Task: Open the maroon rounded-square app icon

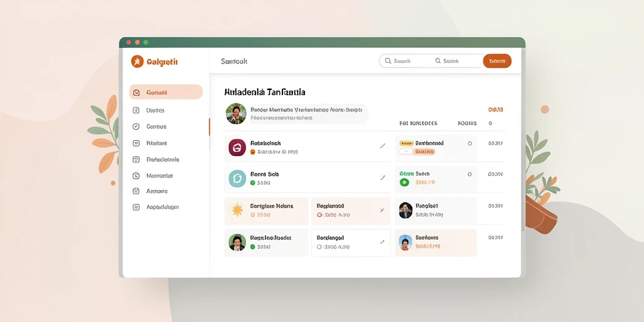Action: tap(237, 147)
